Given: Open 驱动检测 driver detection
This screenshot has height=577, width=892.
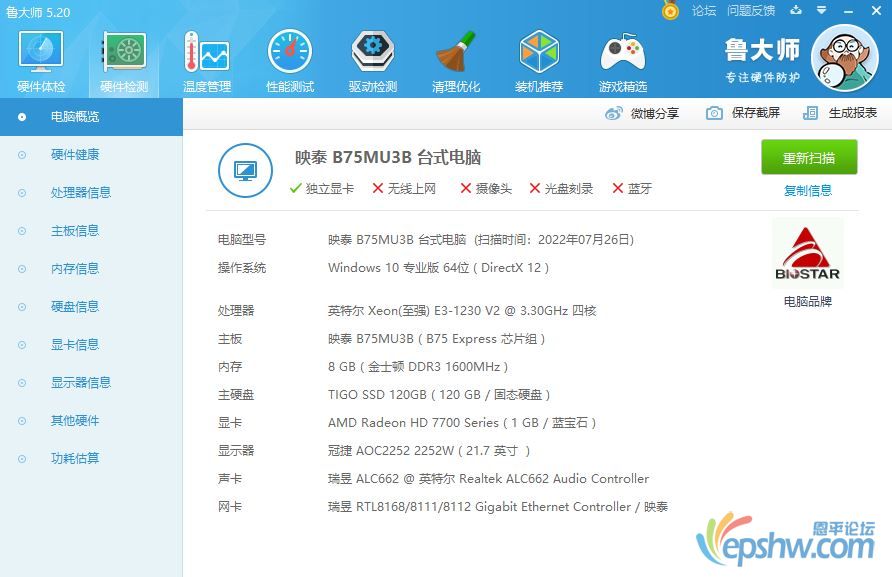Looking at the screenshot, I should (373, 61).
